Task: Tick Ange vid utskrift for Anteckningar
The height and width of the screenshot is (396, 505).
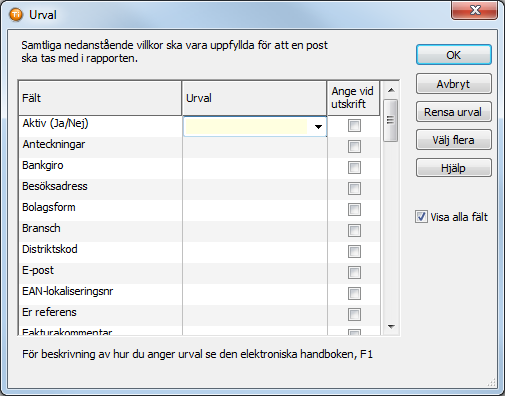Action: 354,147
